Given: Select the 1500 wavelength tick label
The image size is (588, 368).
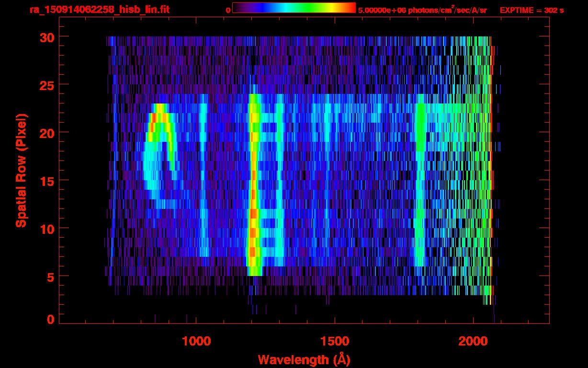Looking at the screenshot, I should tap(334, 341).
